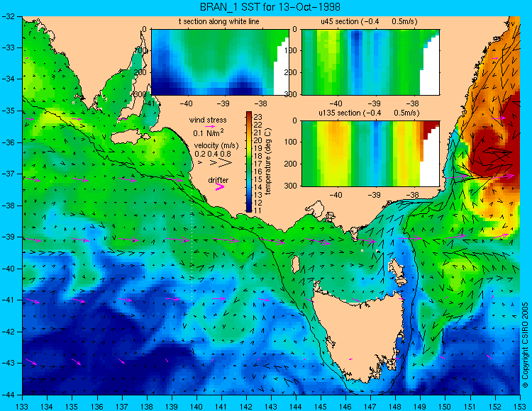Viewport: 532px width, 411px height.
Task: Click longitude tick label 143
Action: [271, 406]
